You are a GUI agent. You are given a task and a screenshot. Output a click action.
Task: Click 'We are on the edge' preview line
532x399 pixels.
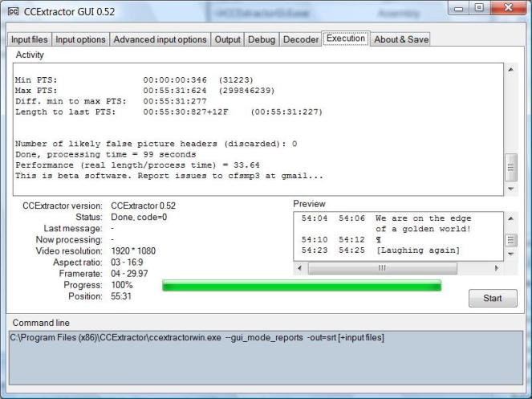click(423, 218)
